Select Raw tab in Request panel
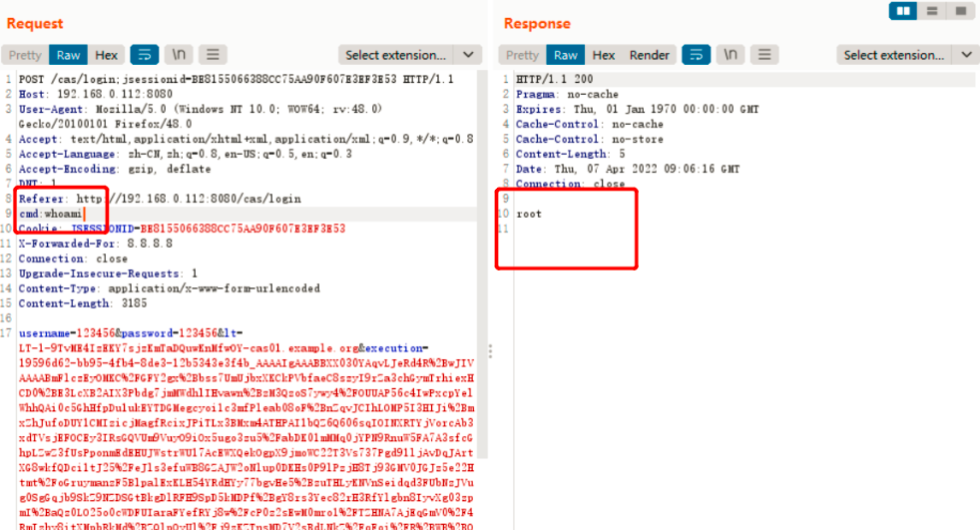The height and width of the screenshot is (530, 980). tap(68, 55)
